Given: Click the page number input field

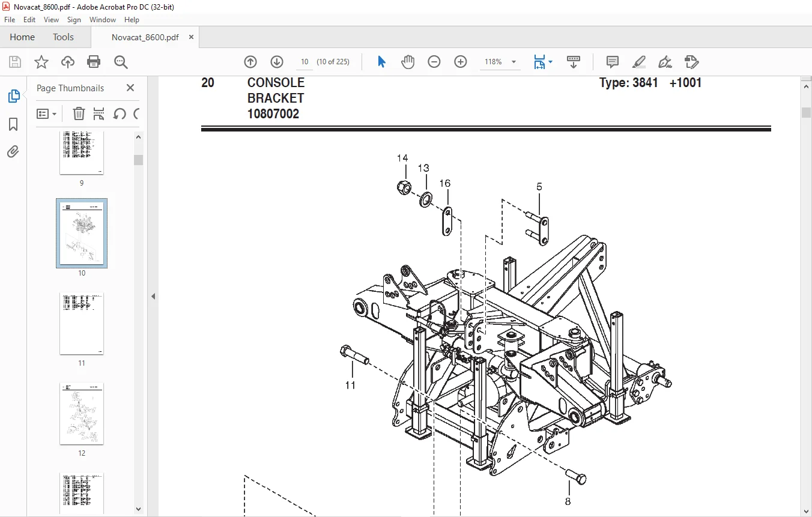Looking at the screenshot, I should pos(304,62).
